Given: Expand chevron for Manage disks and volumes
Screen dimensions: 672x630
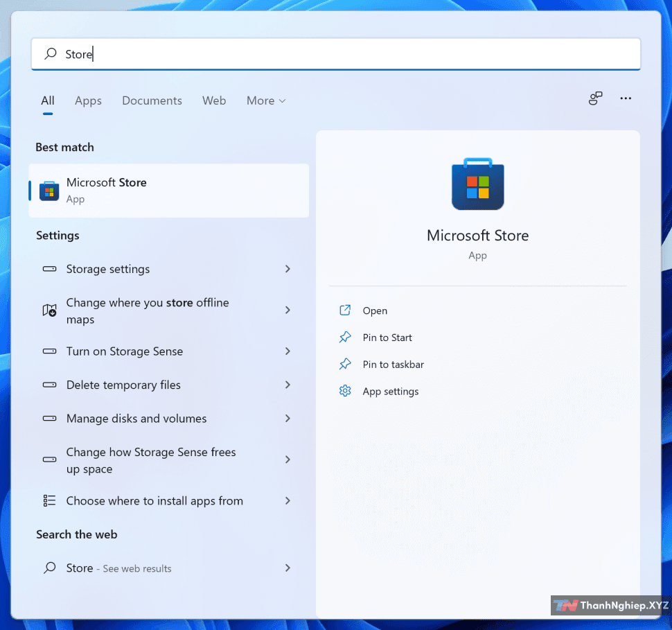Looking at the screenshot, I should pyautogui.click(x=288, y=418).
